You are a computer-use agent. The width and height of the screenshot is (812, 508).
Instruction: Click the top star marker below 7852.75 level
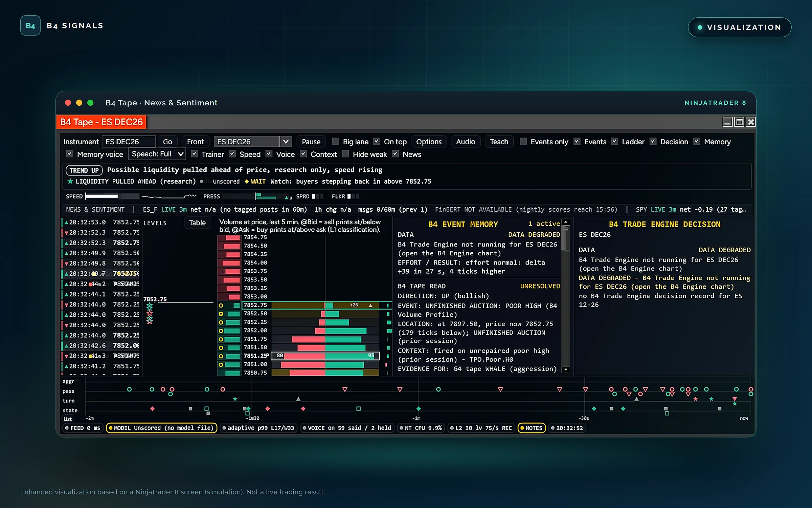150,306
